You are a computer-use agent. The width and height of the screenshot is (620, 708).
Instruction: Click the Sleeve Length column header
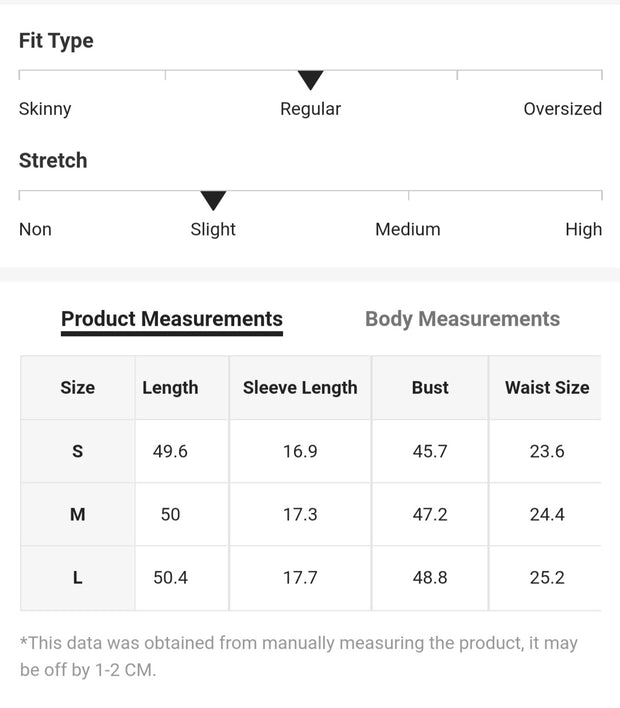pos(300,388)
